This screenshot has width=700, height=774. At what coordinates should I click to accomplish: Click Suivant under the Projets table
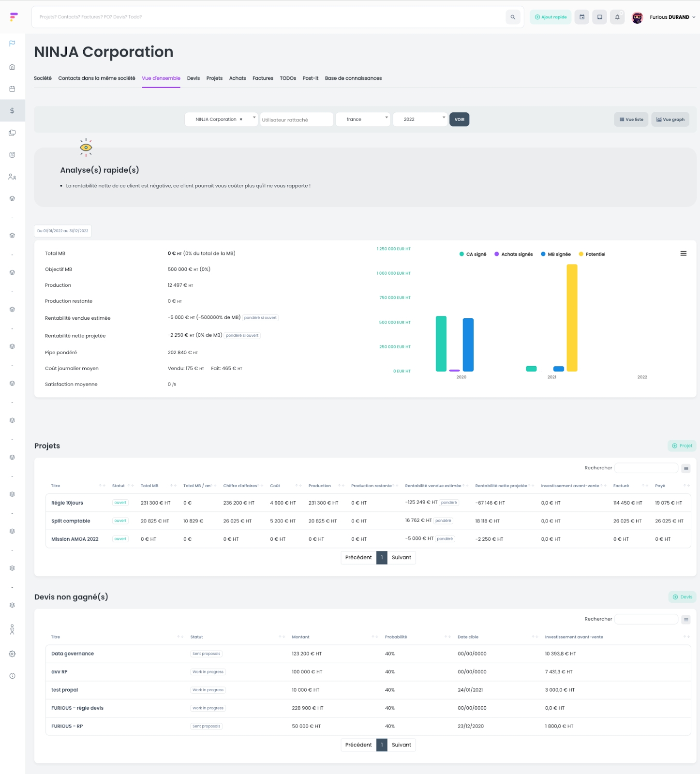(402, 558)
